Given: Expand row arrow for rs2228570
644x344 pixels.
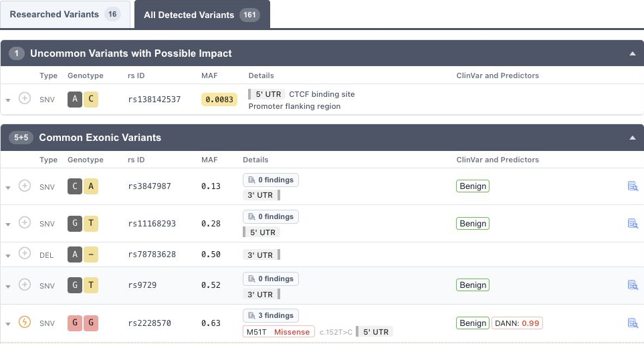Looking at the screenshot, I should point(8,323).
